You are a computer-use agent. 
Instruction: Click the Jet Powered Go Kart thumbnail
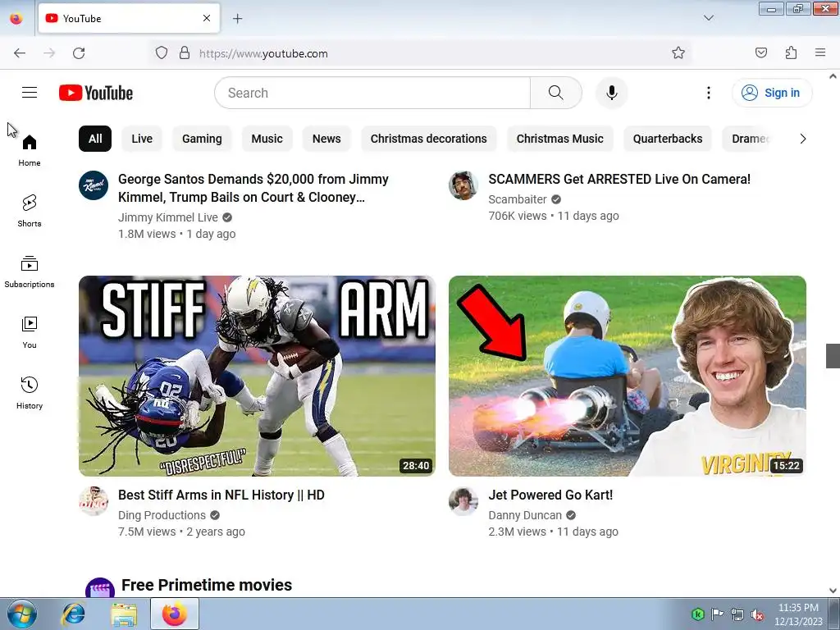coord(628,376)
